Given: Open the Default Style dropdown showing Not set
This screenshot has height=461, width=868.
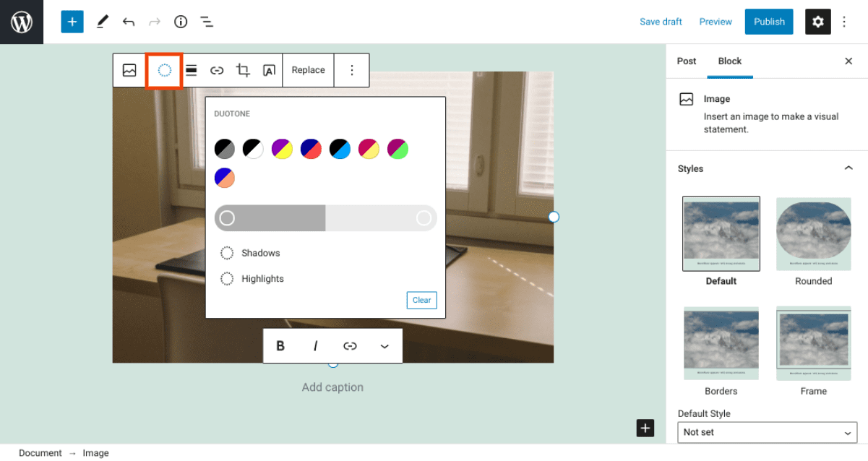Looking at the screenshot, I should (x=767, y=432).
